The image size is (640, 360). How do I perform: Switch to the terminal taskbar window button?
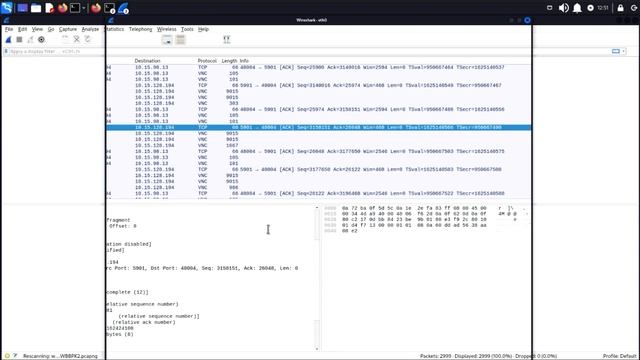tap(110, 8)
